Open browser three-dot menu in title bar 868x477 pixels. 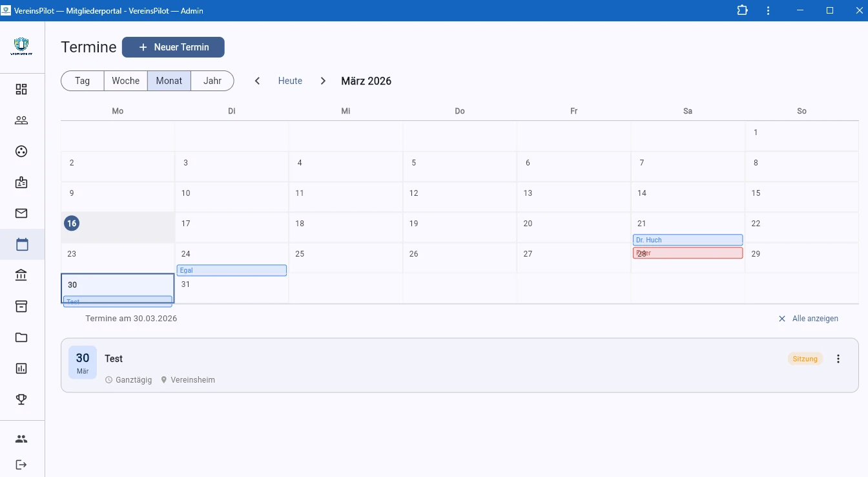point(768,10)
